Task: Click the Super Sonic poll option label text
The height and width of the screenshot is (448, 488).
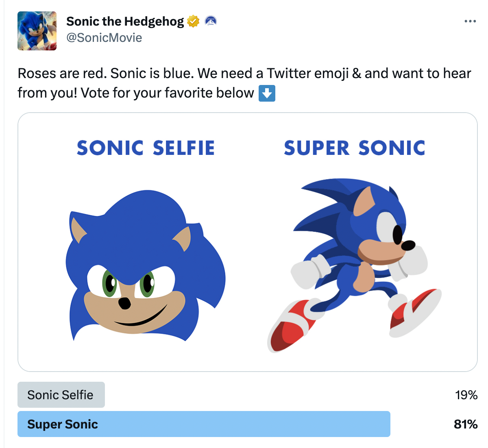Action: pyautogui.click(x=63, y=424)
